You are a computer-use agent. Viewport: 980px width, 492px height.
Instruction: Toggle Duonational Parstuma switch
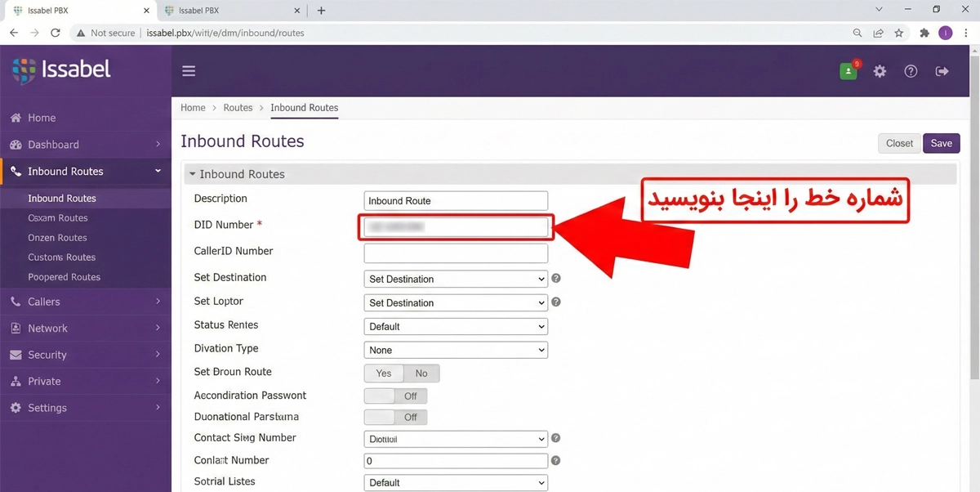tap(395, 417)
